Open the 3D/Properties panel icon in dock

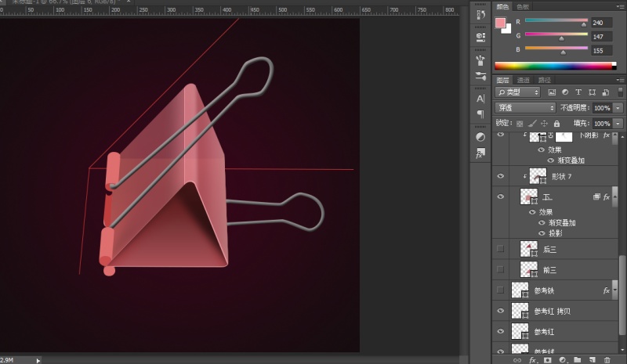(x=480, y=37)
